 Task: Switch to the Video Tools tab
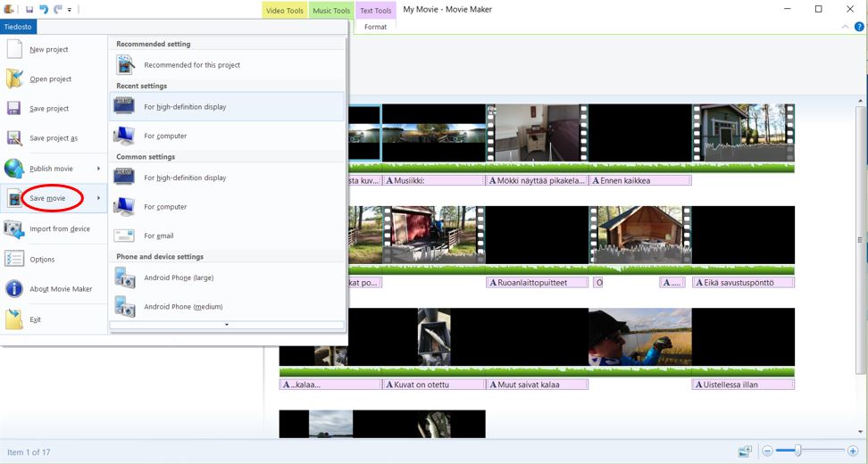tap(285, 11)
